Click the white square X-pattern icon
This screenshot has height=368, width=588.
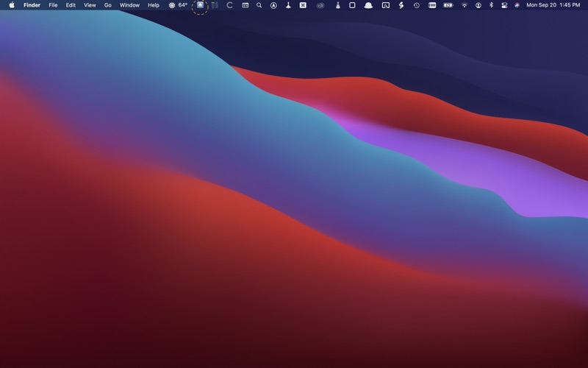pyautogui.click(x=303, y=5)
